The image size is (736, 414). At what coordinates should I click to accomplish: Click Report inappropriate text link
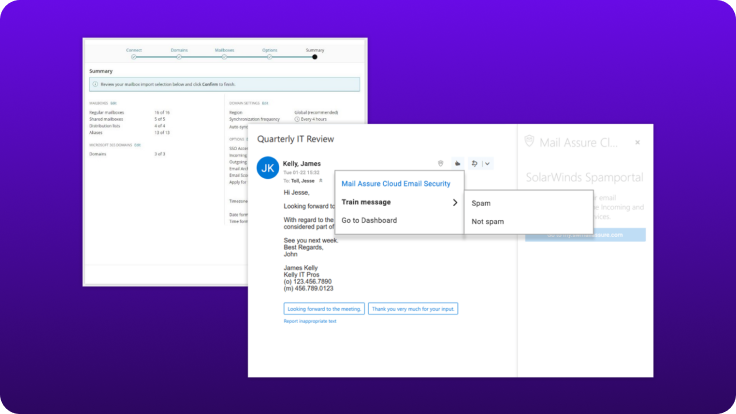[310, 321]
